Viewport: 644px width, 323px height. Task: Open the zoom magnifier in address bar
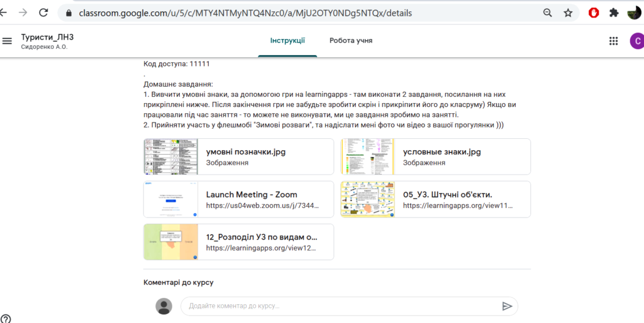click(x=548, y=13)
